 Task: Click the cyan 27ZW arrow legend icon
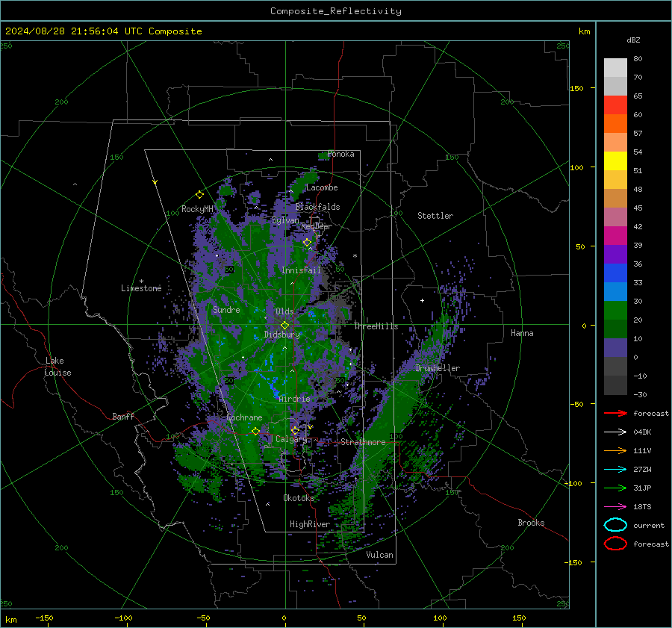(x=615, y=470)
